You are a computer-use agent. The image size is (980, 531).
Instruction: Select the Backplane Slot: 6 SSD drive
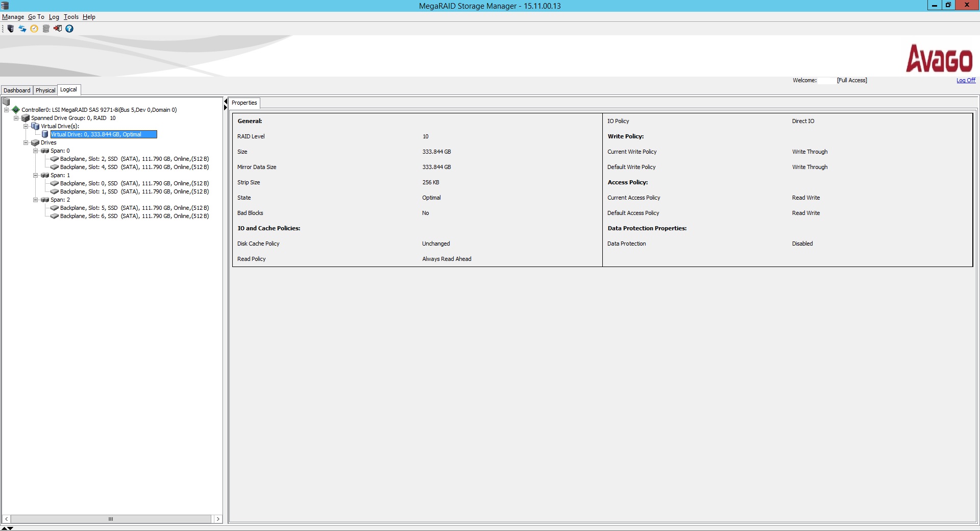[x=134, y=216]
